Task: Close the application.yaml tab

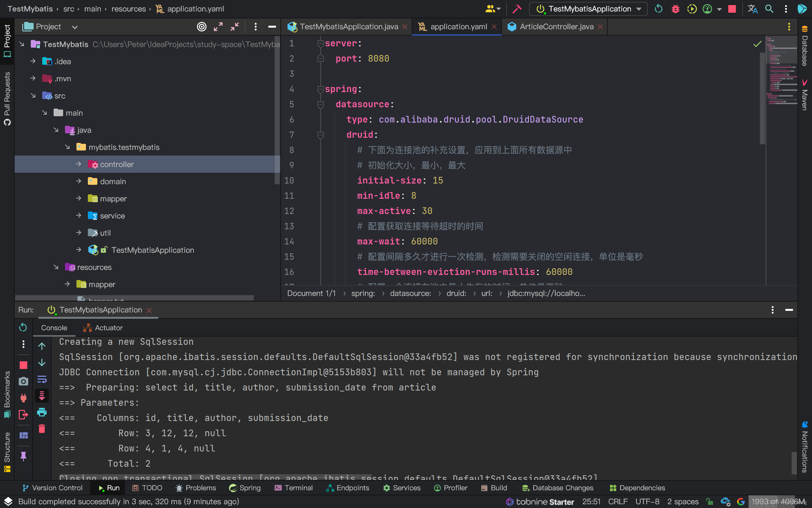Action: click(494, 27)
